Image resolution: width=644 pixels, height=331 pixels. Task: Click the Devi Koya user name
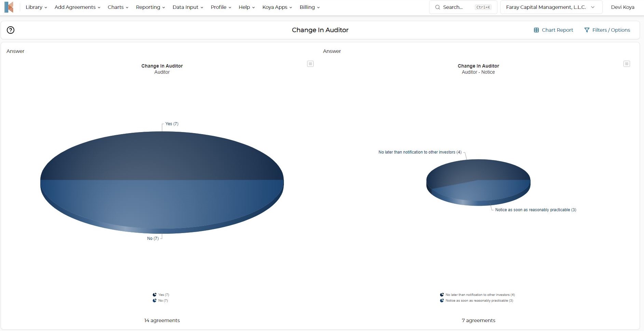(x=622, y=7)
